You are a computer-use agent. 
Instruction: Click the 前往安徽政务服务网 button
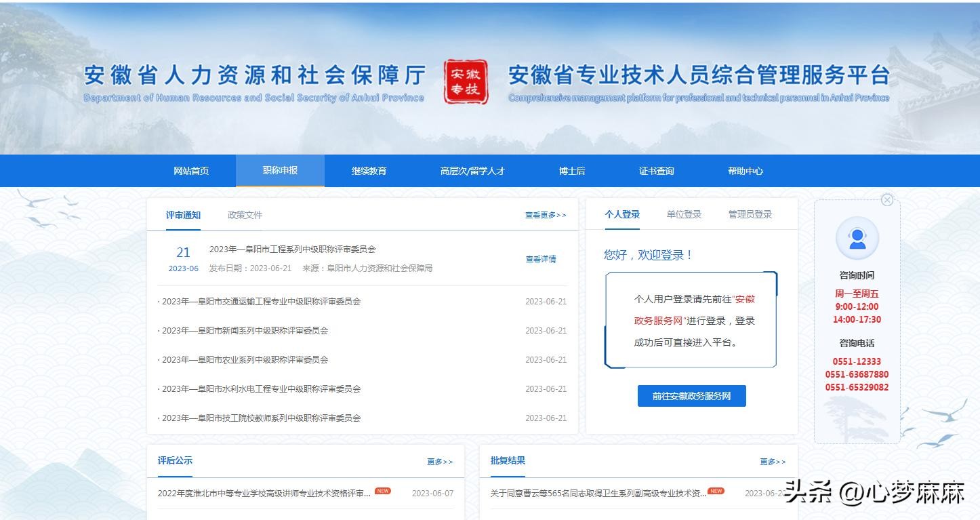coord(691,396)
